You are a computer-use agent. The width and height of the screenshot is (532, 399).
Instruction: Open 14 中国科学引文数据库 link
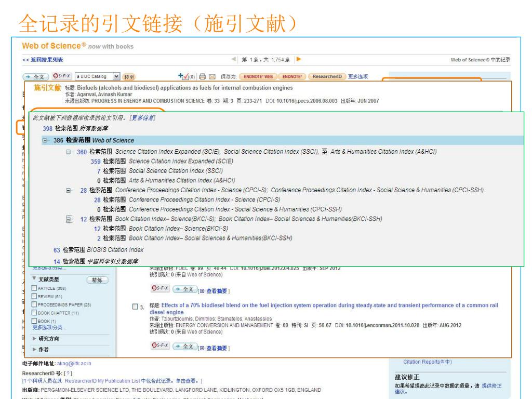click(57, 262)
